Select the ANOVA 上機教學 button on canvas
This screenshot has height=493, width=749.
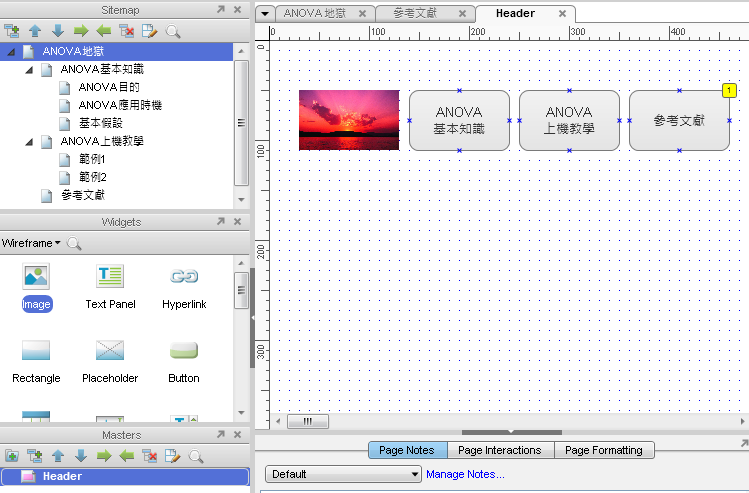tap(569, 120)
